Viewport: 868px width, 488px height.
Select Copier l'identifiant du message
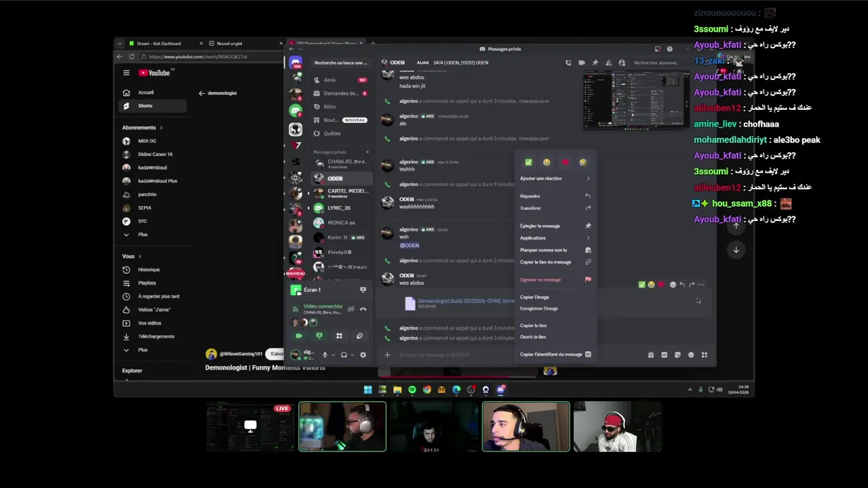[x=555, y=354]
